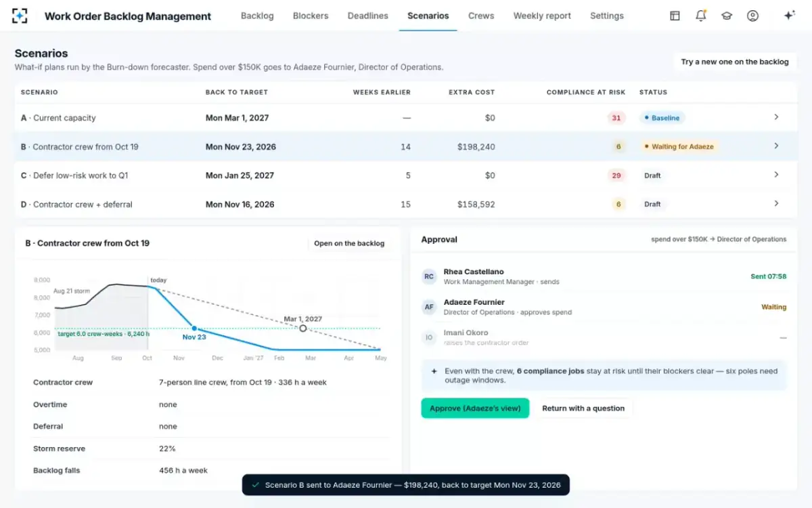Screen dimensions: 812x508
Task: Select row B · Contractor crew from Oct 19
Action: point(405,146)
